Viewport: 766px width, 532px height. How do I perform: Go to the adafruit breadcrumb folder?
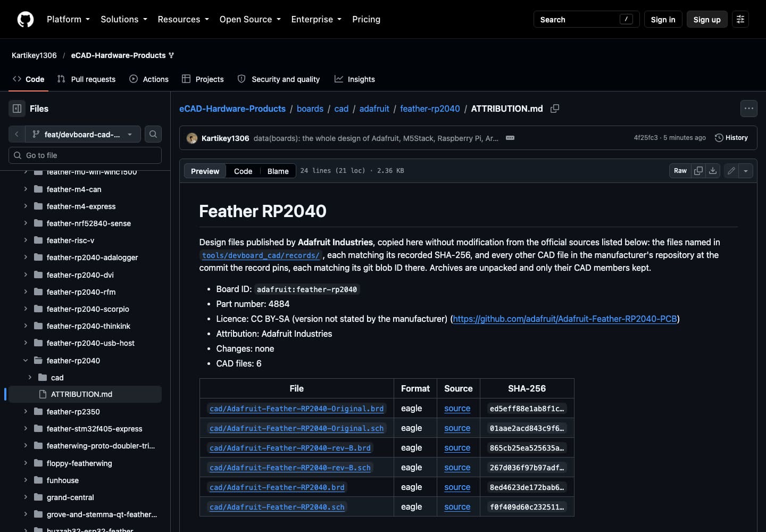point(374,109)
